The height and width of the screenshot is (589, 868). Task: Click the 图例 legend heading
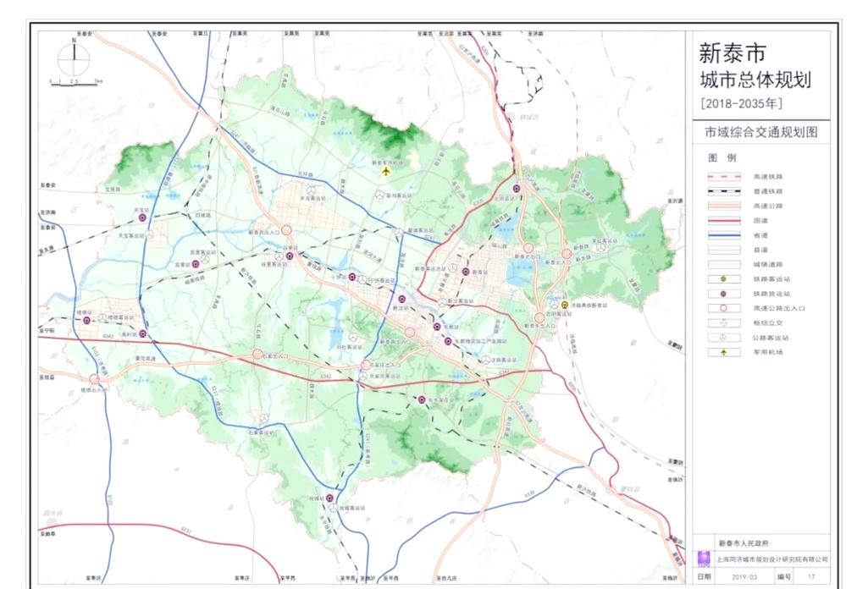(722, 157)
